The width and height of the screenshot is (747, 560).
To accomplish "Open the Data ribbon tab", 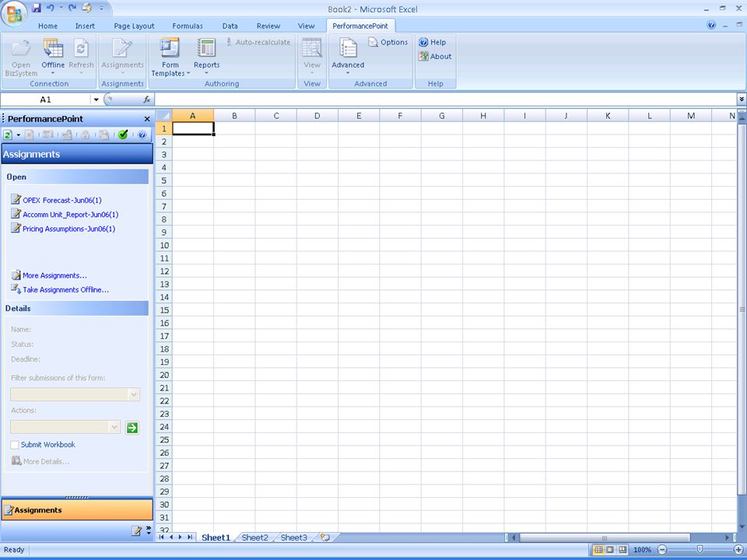I will pos(230,26).
